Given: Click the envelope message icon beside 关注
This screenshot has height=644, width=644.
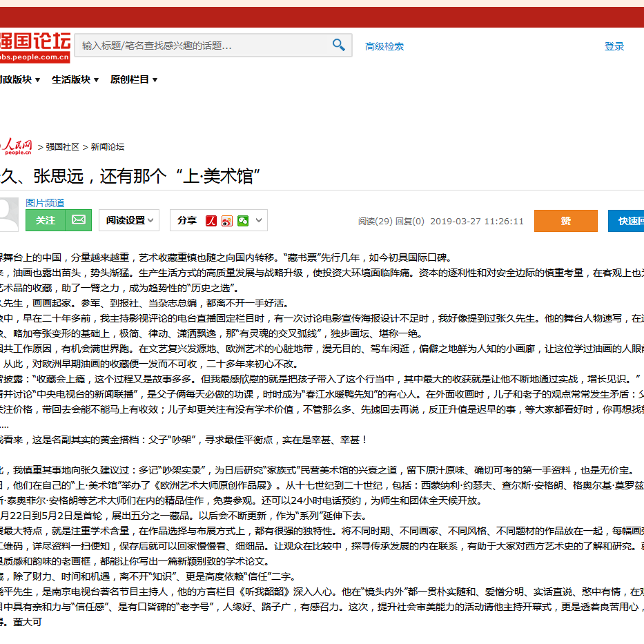Looking at the screenshot, I should 79,220.
